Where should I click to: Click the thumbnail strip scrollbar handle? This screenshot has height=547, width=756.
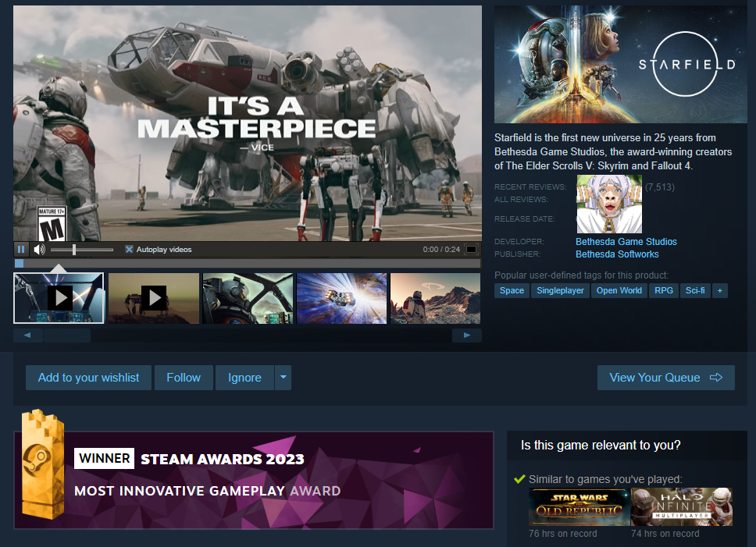(x=67, y=335)
